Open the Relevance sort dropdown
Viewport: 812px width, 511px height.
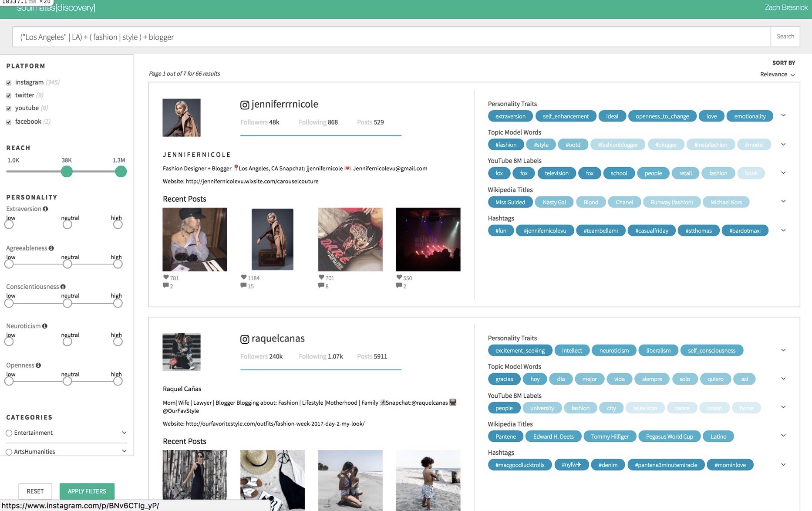click(x=778, y=74)
